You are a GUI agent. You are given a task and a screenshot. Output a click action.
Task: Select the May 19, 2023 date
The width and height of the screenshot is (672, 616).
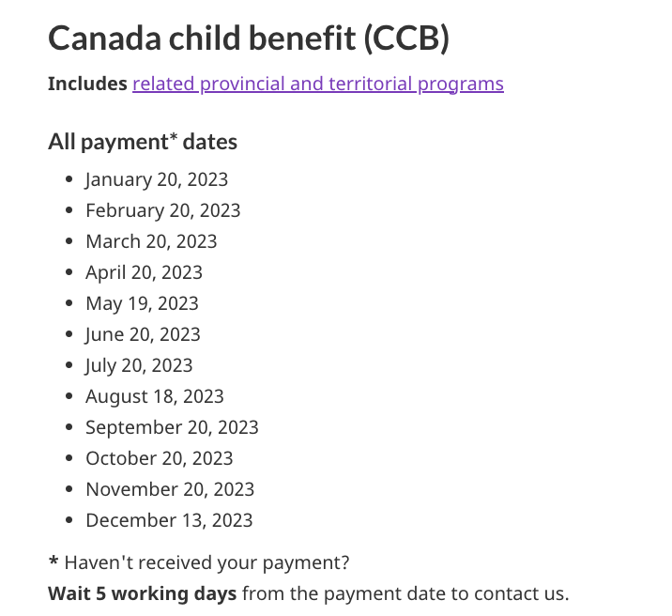[x=142, y=303]
